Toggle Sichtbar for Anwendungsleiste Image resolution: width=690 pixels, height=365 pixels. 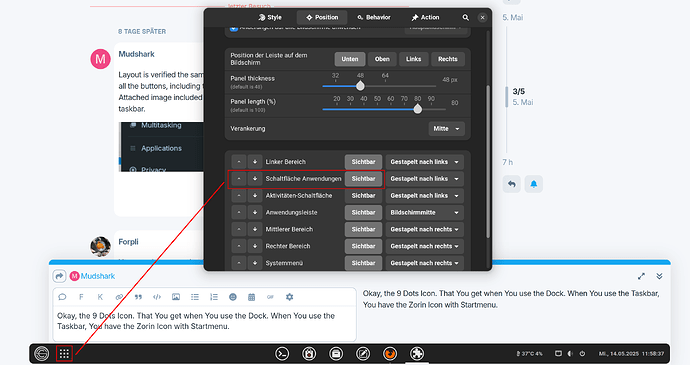[x=363, y=212]
